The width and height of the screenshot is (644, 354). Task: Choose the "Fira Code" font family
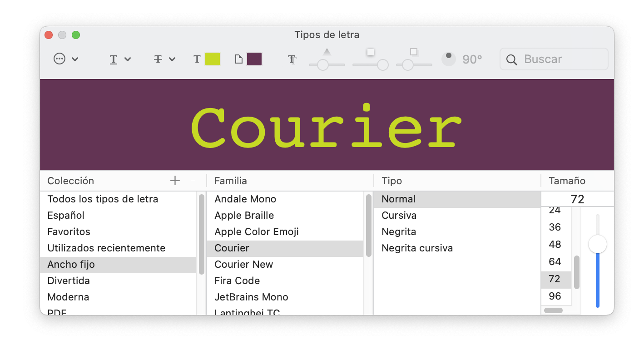click(x=285, y=280)
